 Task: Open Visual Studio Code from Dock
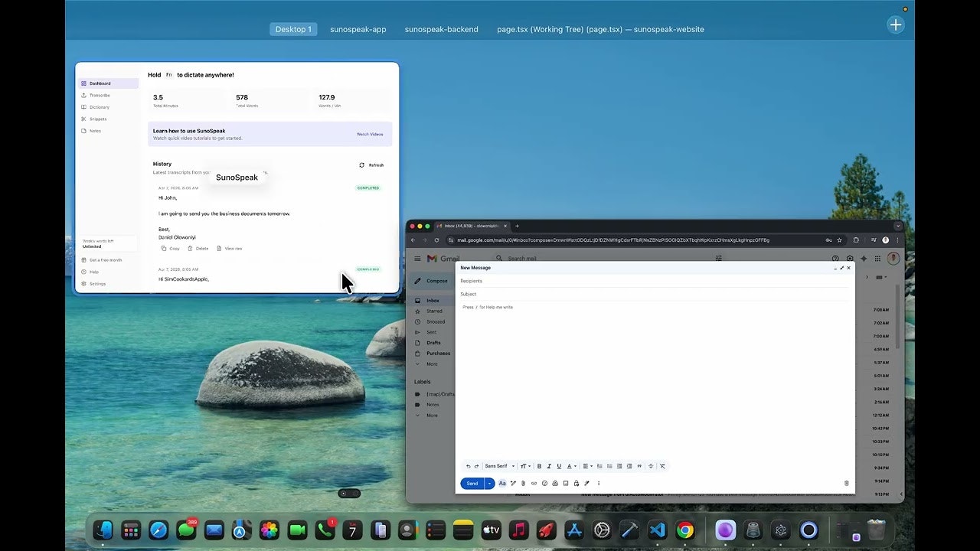pos(657,530)
